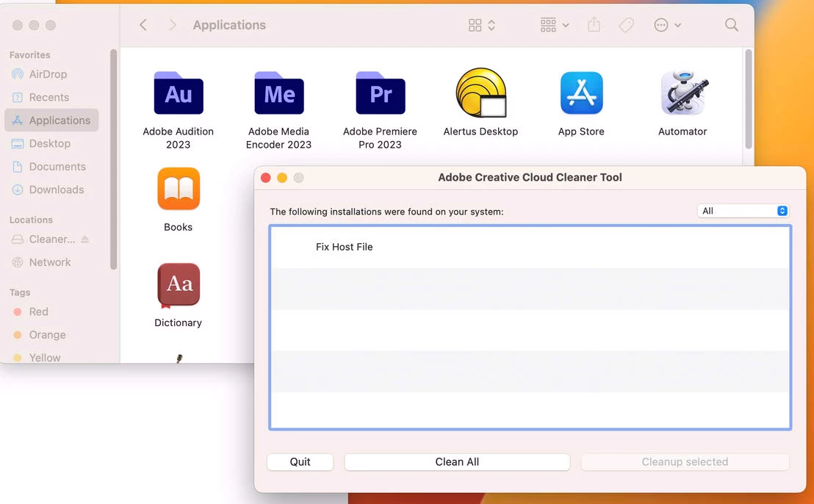Open Recents in Finder sidebar
Image resolution: width=814 pixels, height=504 pixels.
click(x=51, y=98)
